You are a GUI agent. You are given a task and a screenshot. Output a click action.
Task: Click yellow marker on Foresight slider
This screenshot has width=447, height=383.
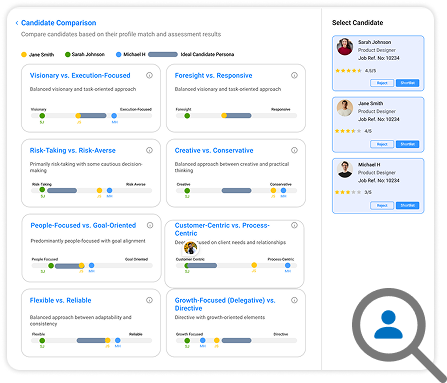click(x=224, y=116)
